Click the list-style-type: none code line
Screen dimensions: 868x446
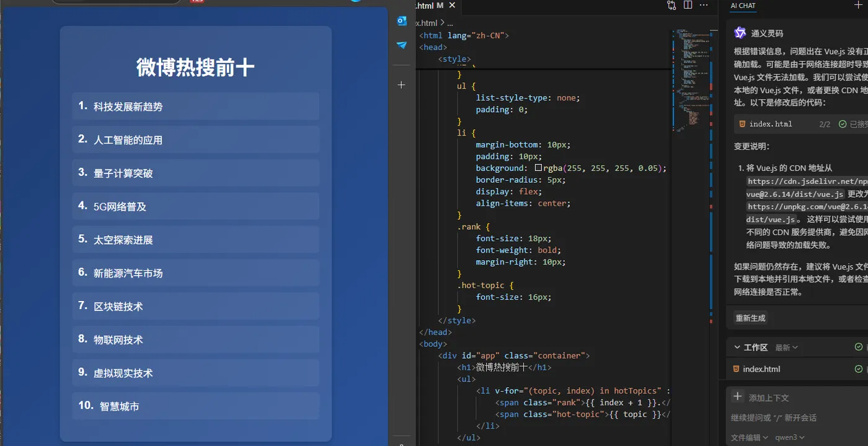click(527, 98)
